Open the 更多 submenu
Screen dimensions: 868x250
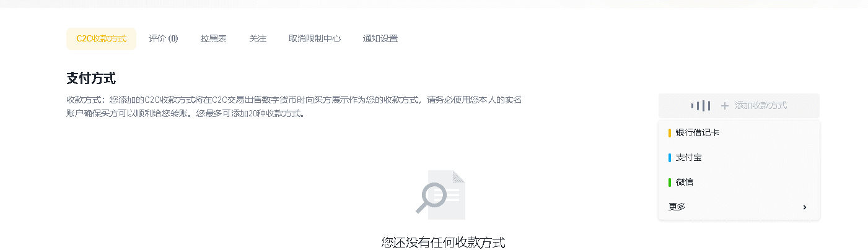pyautogui.click(x=739, y=207)
